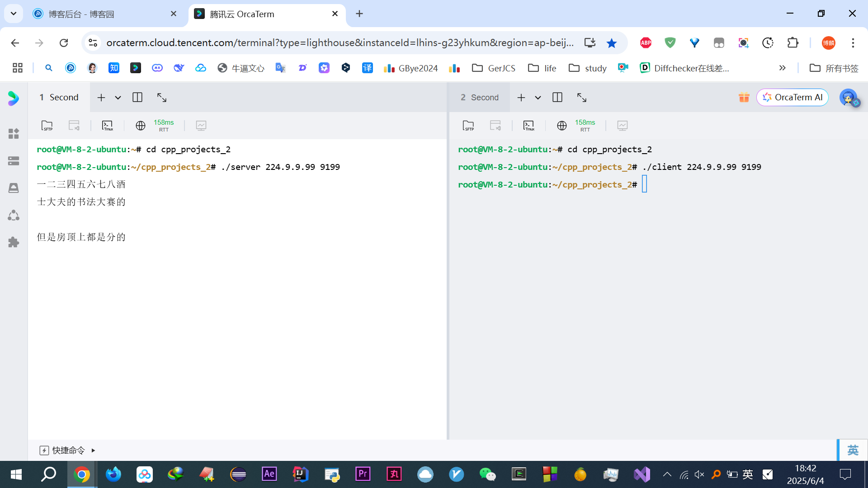Select tab 1 Second

click(x=59, y=97)
